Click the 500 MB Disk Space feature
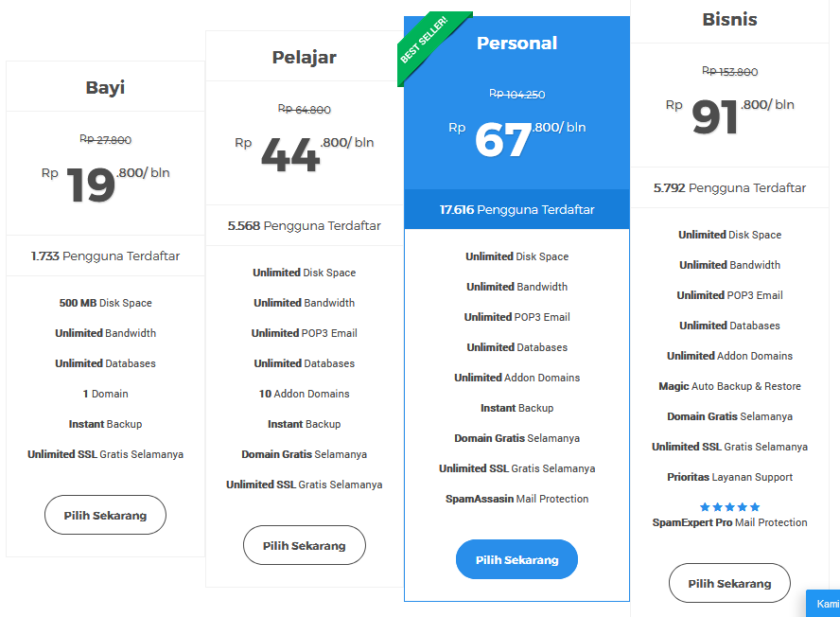Viewport: 840px width, 617px height. (106, 303)
